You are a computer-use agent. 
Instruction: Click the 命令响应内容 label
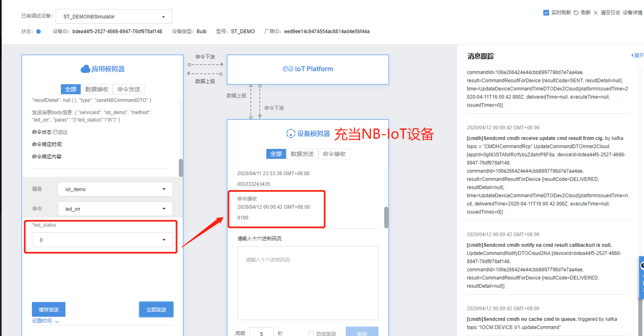(47, 157)
